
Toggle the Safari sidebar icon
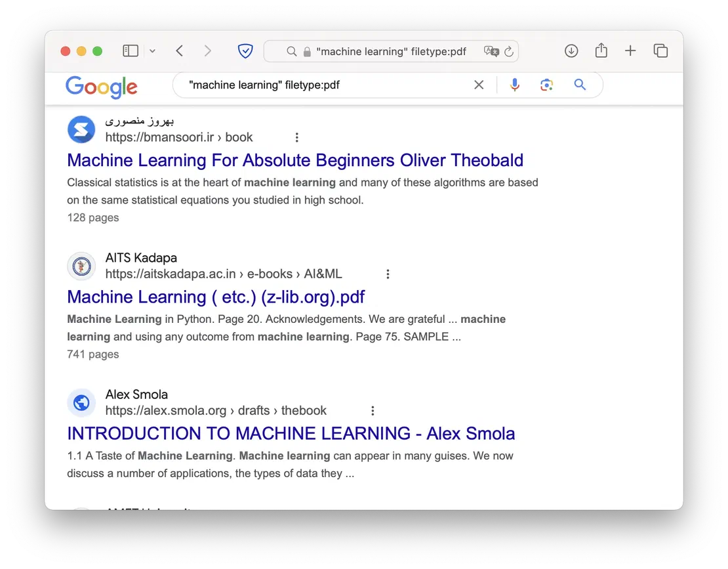[x=131, y=51]
